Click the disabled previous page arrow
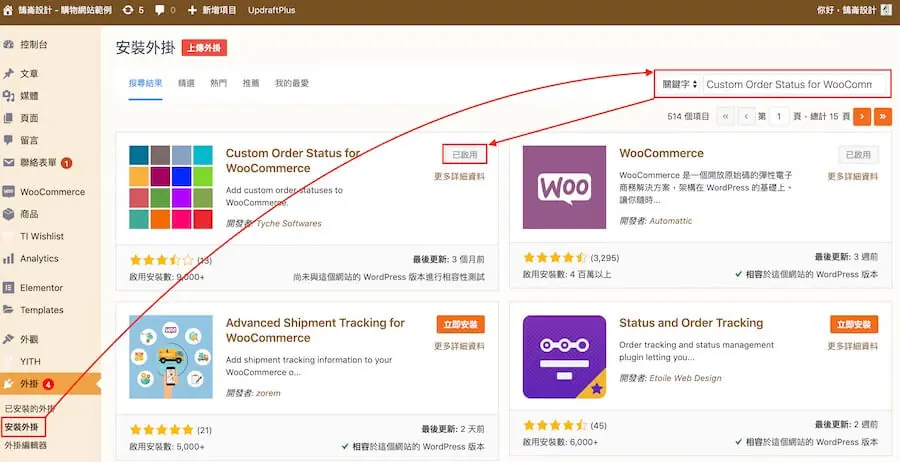 (x=746, y=117)
